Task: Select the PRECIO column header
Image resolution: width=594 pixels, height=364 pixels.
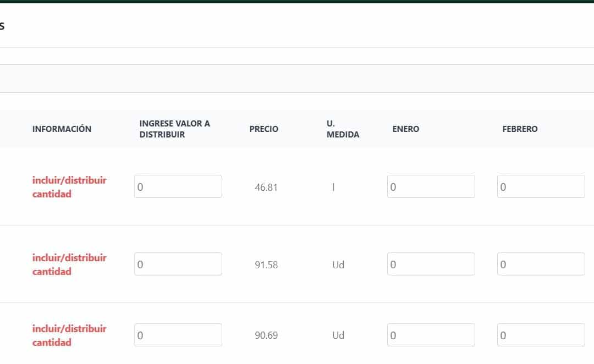Action: coord(263,129)
